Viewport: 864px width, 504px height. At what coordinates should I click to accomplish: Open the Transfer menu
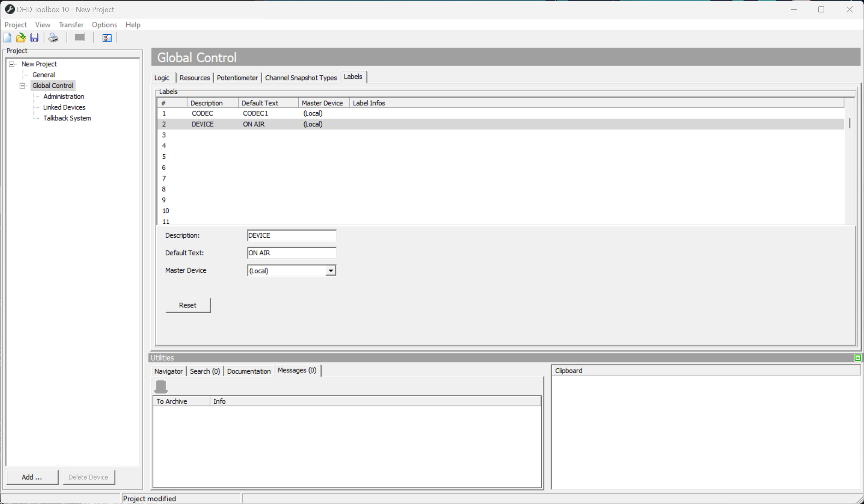[x=71, y=24]
